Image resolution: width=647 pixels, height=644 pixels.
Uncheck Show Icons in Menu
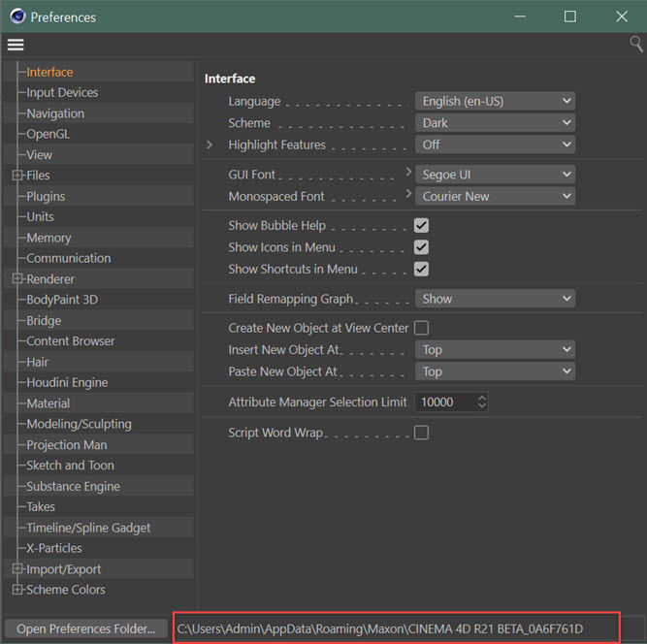pos(421,247)
